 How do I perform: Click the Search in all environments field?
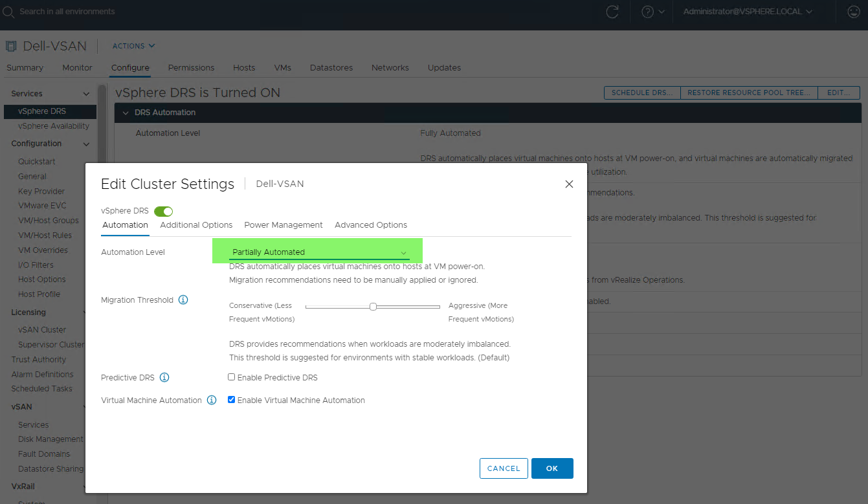click(65, 11)
